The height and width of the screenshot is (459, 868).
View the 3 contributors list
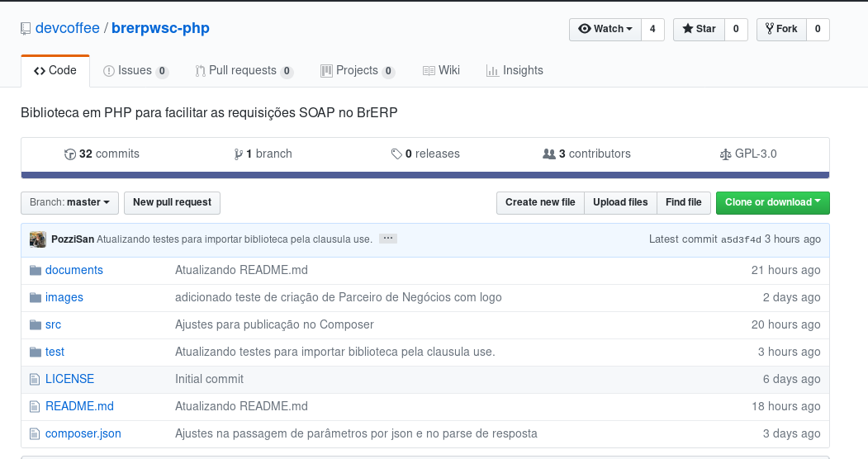click(586, 154)
